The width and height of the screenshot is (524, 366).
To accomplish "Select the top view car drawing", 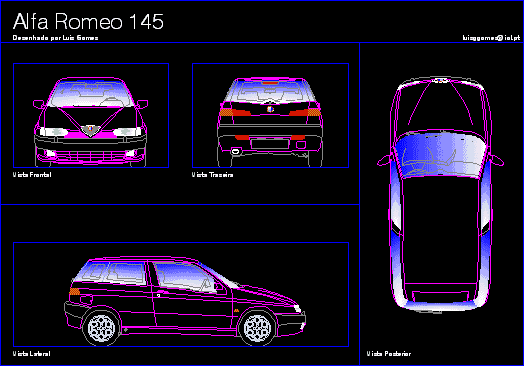I will tap(440, 195).
